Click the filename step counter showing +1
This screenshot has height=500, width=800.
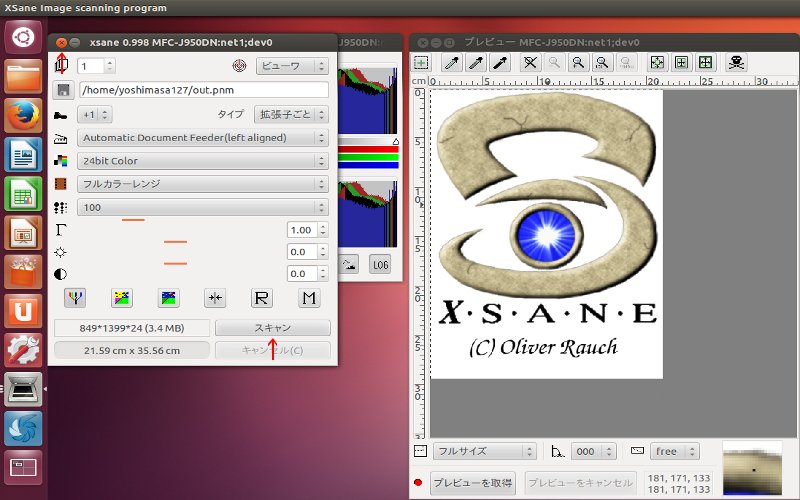(x=94, y=114)
